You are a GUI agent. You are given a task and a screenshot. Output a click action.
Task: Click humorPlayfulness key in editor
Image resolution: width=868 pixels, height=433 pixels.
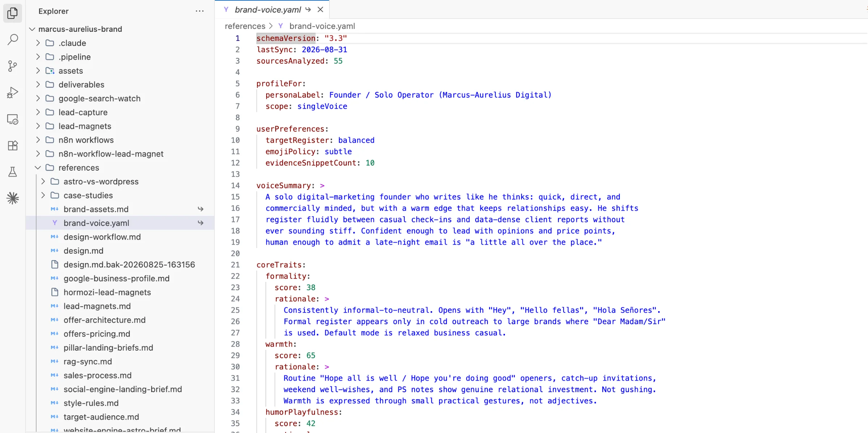pyautogui.click(x=302, y=412)
